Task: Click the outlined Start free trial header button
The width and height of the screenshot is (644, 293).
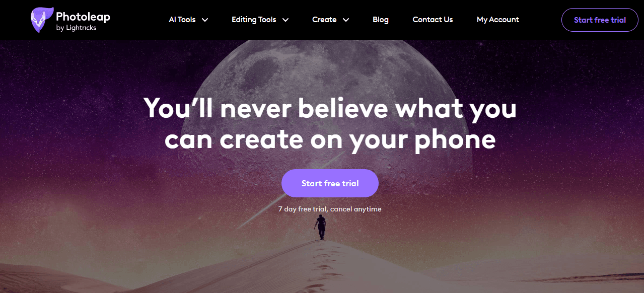Action: click(600, 20)
